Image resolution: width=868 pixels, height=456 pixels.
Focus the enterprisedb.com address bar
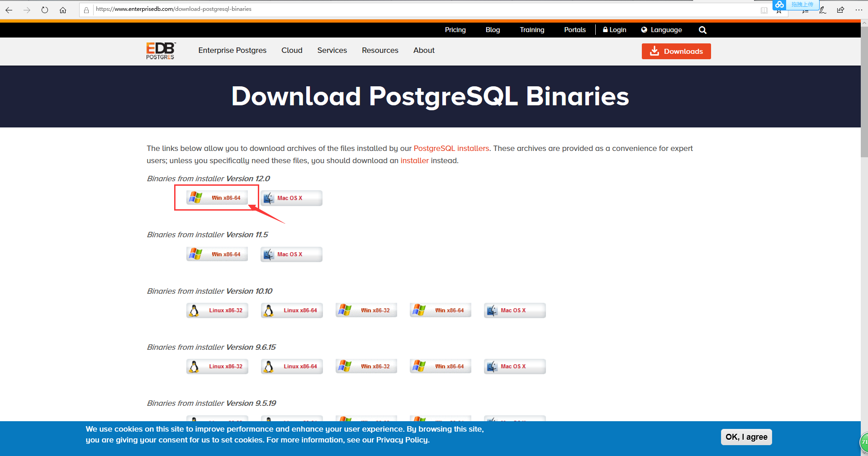(x=425, y=9)
